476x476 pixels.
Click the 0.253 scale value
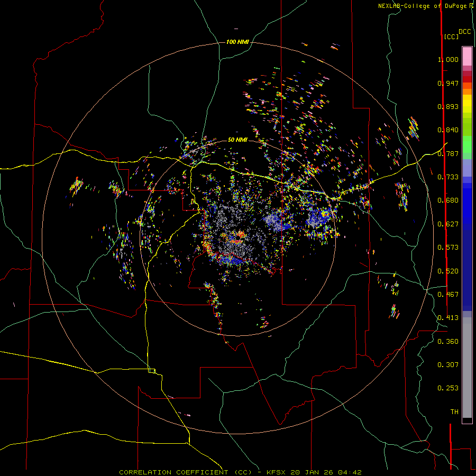click(x=448, y=388)
